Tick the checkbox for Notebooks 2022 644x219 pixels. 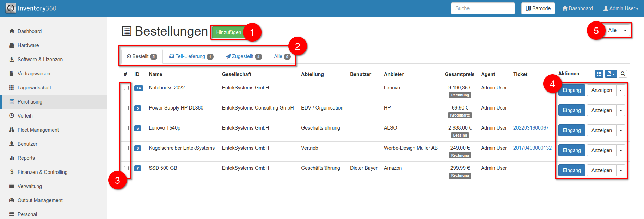click(126, 88)
